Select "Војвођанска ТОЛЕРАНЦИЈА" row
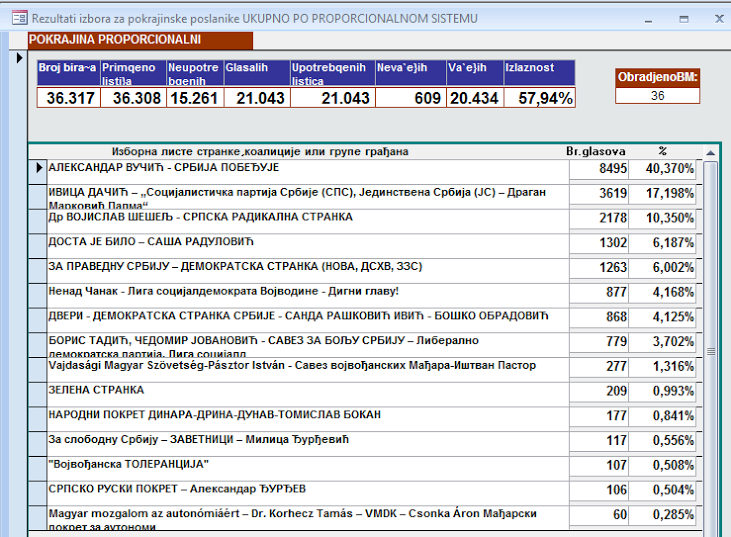Image resolution: width=731 pixels, height=537 pixels. click(x=308, y=468)
